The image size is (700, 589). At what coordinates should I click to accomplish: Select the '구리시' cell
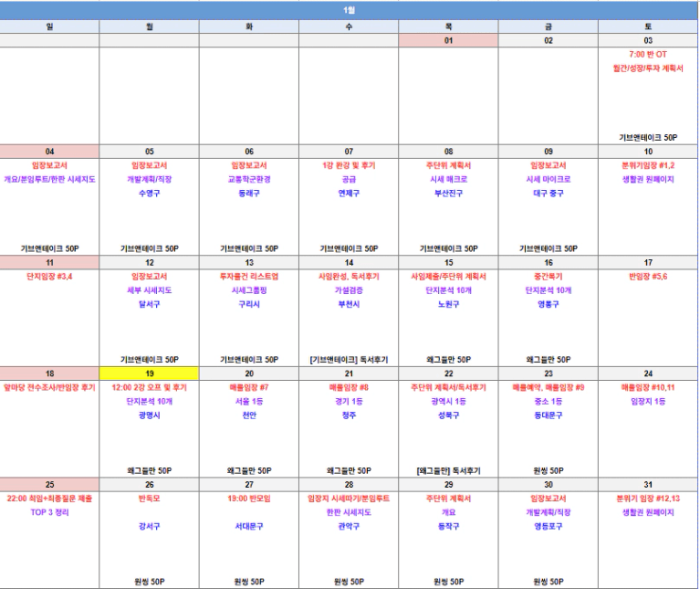pos(249,305)
